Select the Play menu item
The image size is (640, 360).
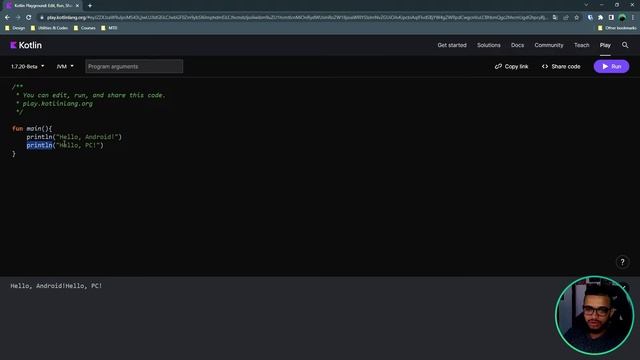point(605,45)
